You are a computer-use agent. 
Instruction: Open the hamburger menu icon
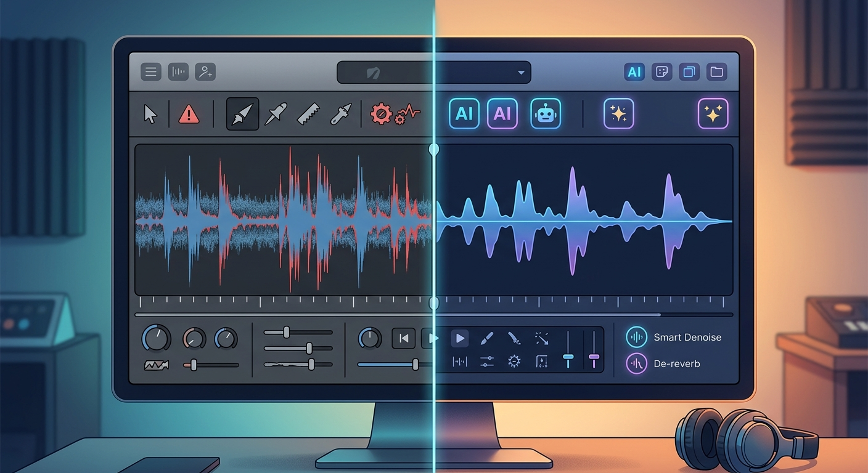[x=150, y=72]
